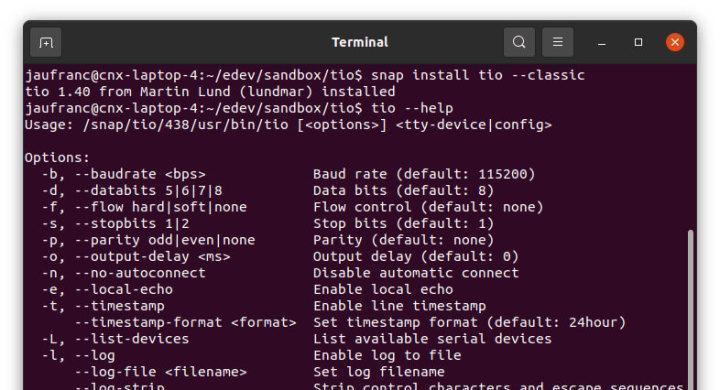Minimize the Terminal window
Viewport: 720px width, 390px height.
click(x=602, y=43)
